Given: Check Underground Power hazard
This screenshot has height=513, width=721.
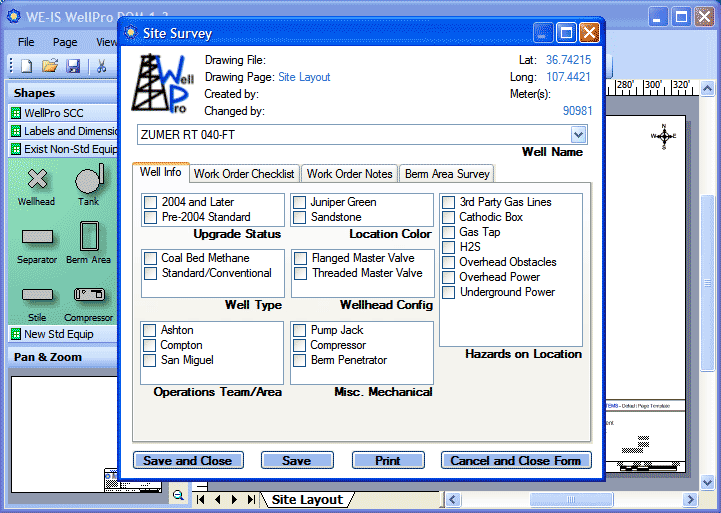Looking at the screenshot, I should (x=448, y=292).
